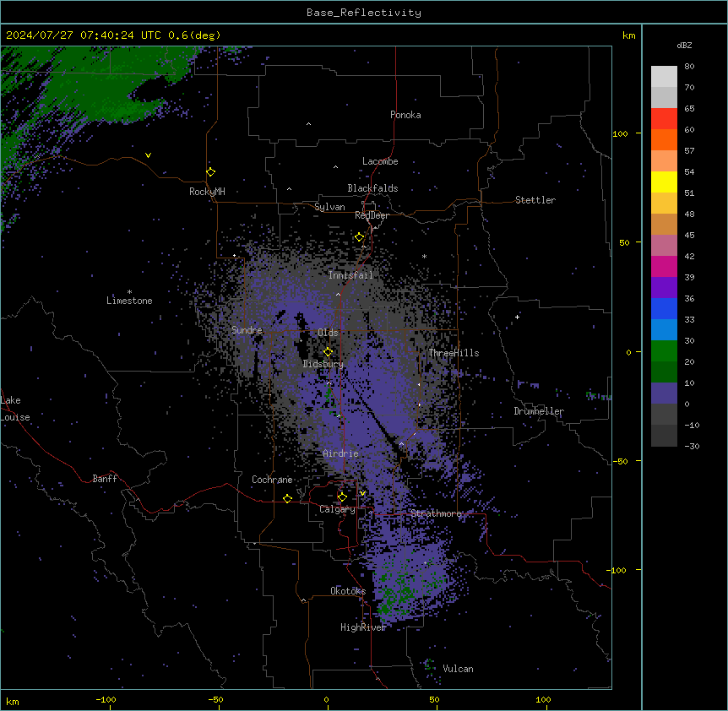The height and width of the screenshot is (711, 728).
Task: Click the Lacombe city label
Action: click(380, 161)
